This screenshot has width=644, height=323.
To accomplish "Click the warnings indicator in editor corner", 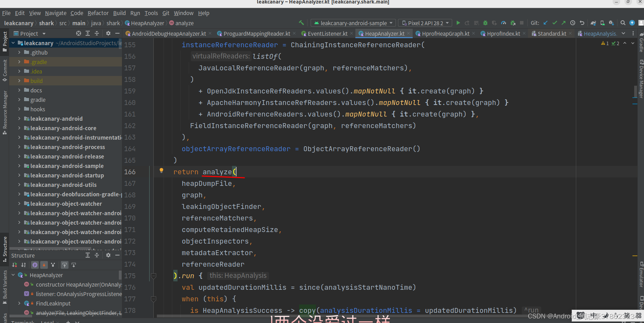I will pos(605,43).
